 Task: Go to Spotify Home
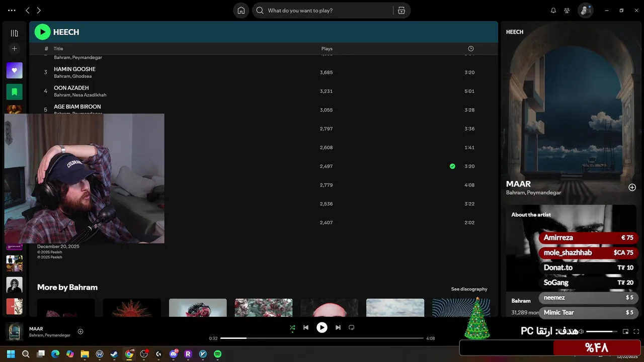click(x=241, y=11)
